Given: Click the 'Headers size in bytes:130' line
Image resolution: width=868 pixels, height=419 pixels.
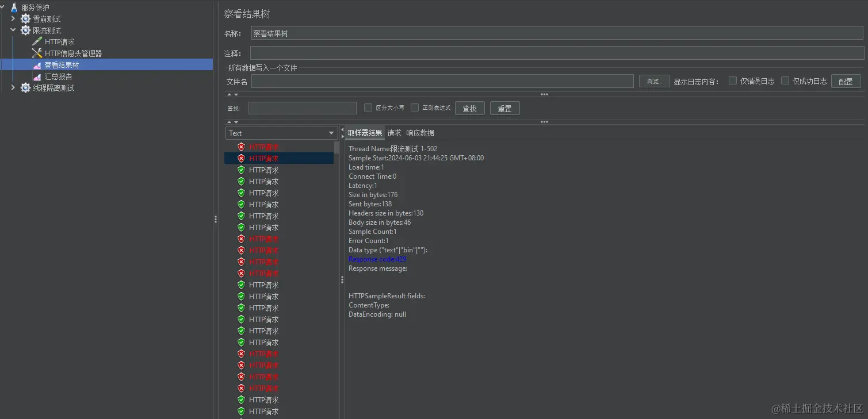Looking at the screenshot, I should 386,213.
